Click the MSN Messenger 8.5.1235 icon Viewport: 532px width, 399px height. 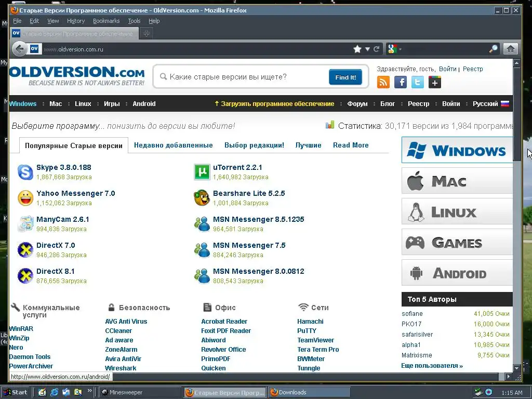[202, 224]
